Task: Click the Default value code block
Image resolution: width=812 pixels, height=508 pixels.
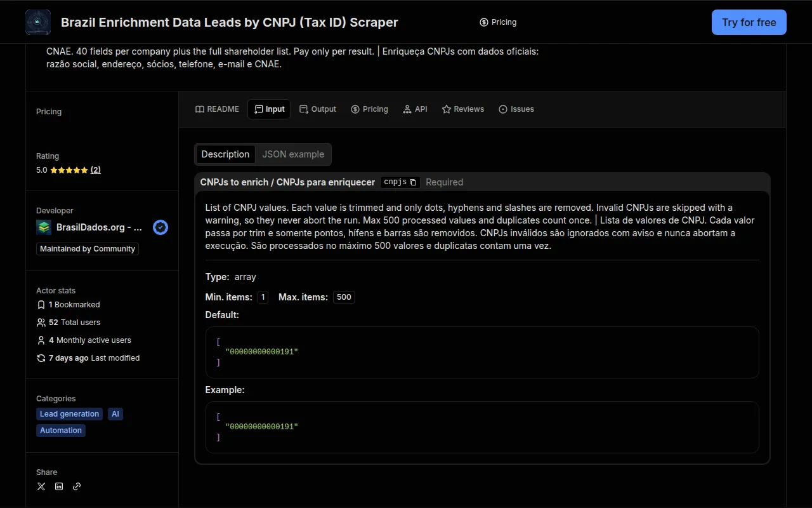Action: coord(482,352)
